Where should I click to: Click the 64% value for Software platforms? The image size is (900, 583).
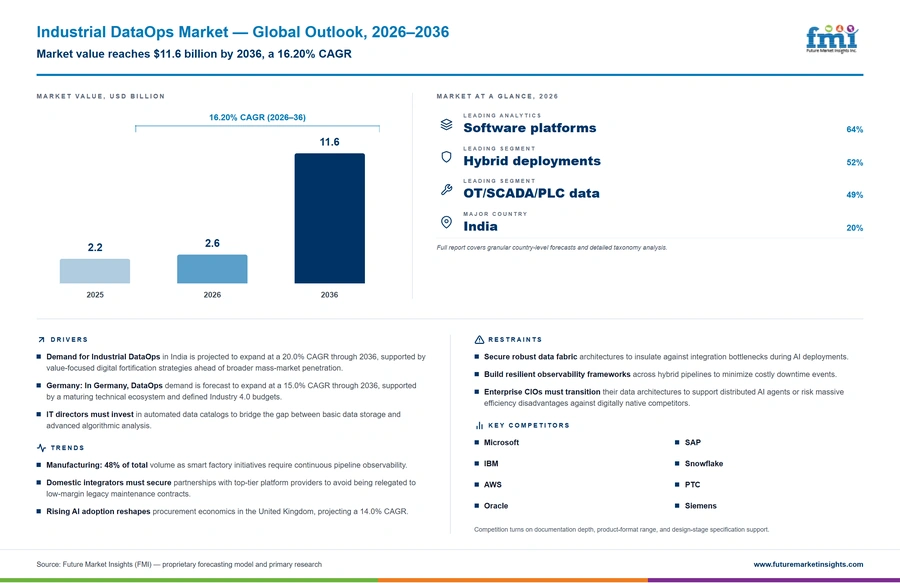854,130
